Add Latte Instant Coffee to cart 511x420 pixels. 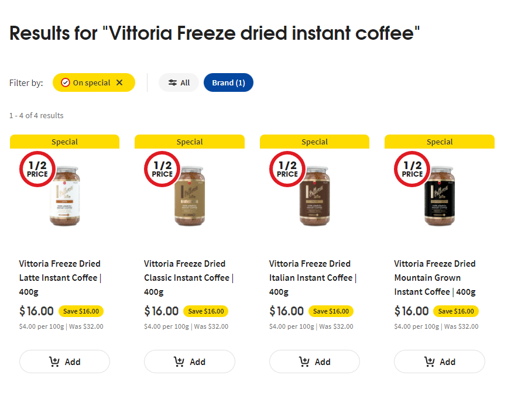[64, 362]
